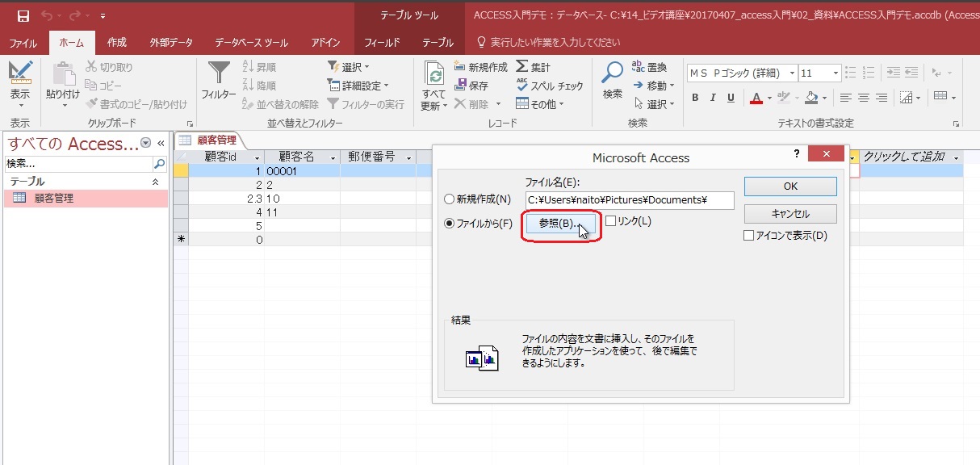
Task: Save the record with 保存
Action: [471, 86]
